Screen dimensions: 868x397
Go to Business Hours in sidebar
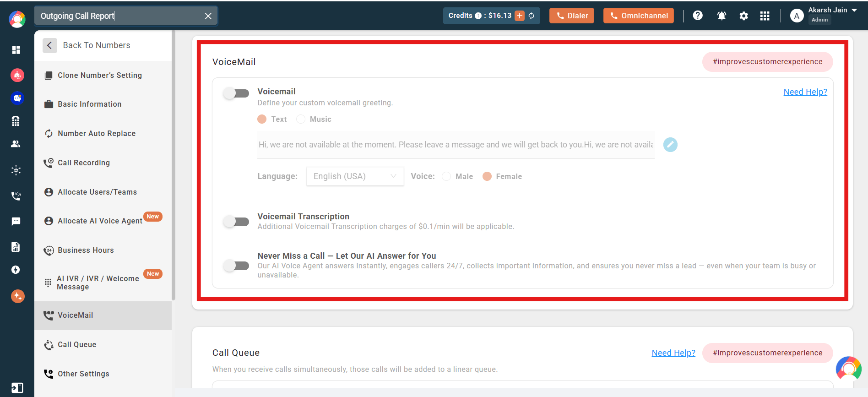point(86,250)
